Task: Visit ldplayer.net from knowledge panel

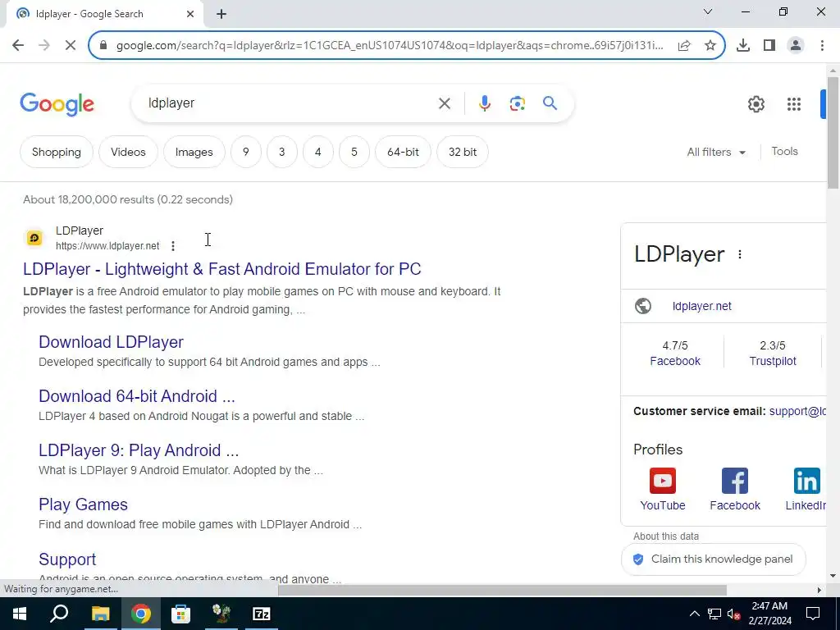Action: click(702, 306)
